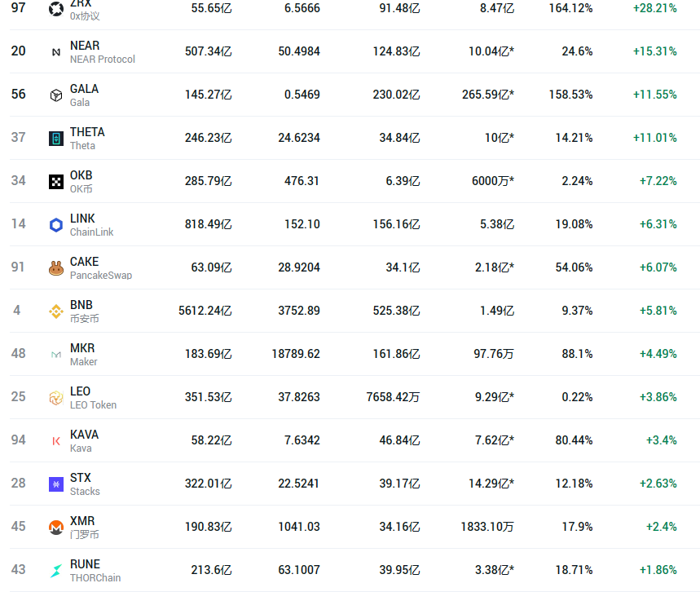Click the LEO Token icon

click(56, 398)
